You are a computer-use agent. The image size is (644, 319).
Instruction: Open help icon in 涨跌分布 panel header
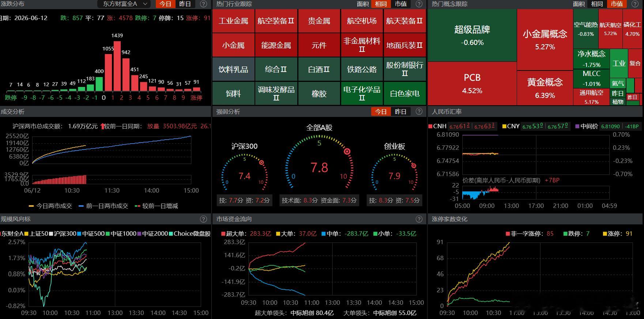[203, 4]
